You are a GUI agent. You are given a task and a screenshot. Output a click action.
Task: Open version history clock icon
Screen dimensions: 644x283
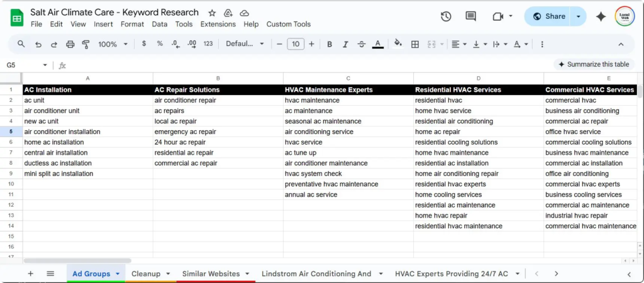446,16
